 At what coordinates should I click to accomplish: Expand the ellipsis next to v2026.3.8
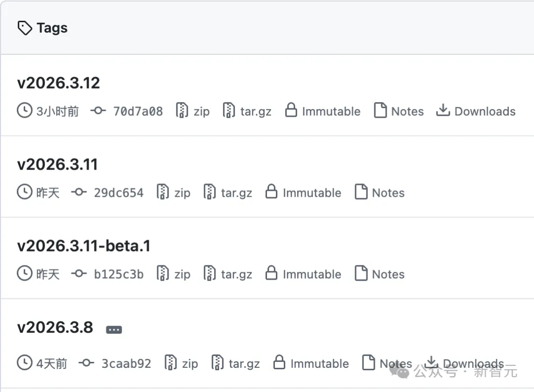click(114, 330)
